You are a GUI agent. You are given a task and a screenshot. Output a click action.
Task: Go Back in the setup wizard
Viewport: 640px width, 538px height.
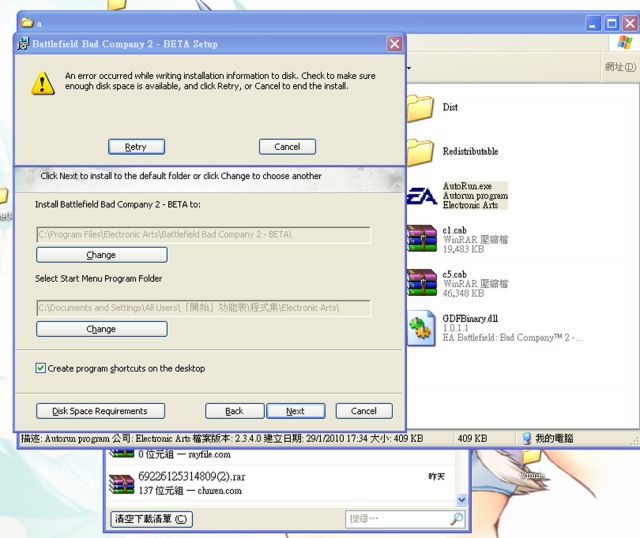(x=234, y=411)
